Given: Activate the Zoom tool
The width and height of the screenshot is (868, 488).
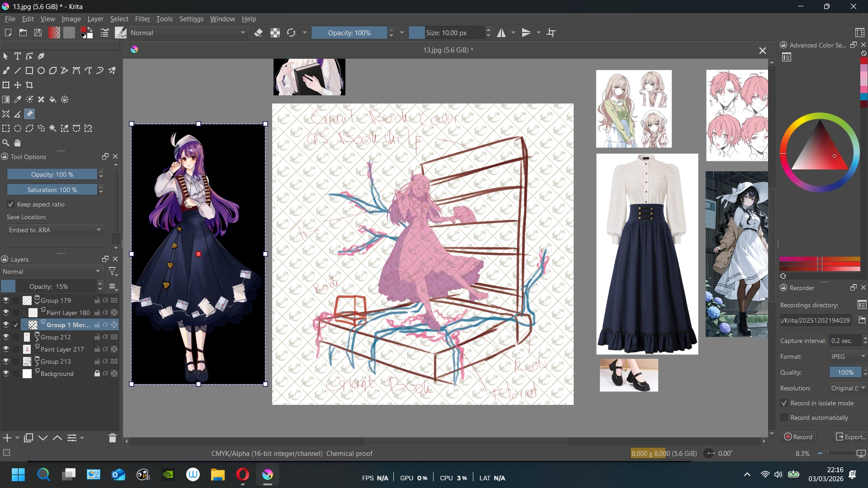Looking at the screenshot, I should pos(6,143).
